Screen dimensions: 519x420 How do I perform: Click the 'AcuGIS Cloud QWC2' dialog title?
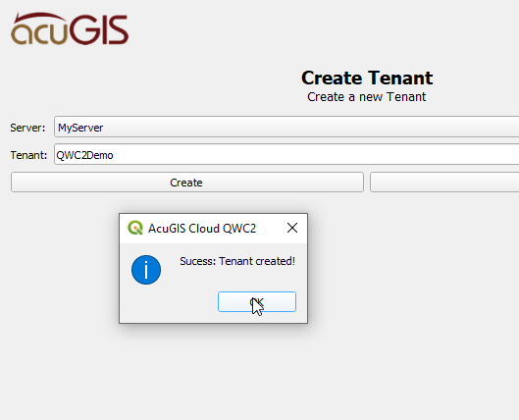point(202,229)
